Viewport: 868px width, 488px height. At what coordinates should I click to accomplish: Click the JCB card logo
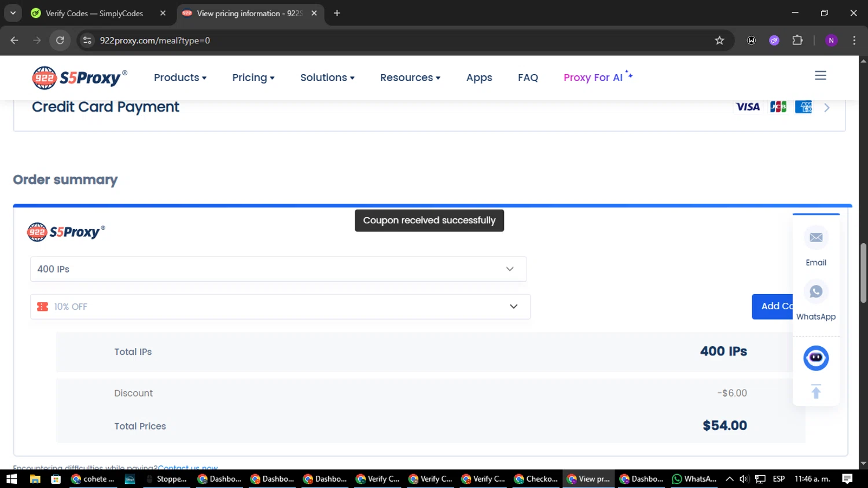778,107
